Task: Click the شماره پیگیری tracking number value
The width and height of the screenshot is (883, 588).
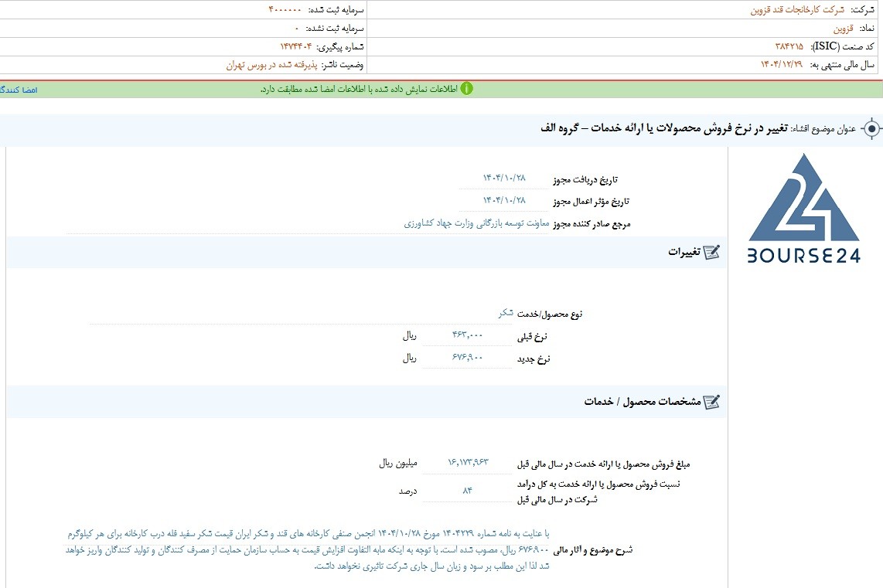Action: (x=296, y=46)
